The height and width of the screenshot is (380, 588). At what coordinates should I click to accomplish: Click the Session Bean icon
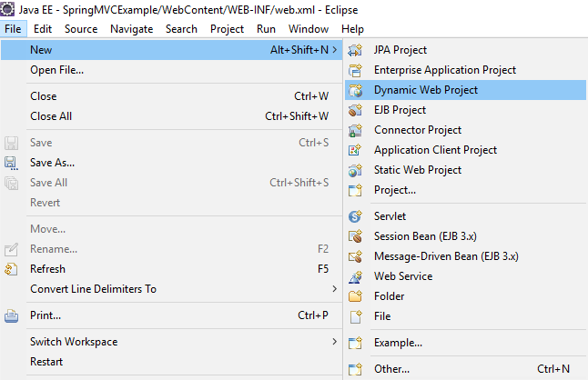(x=355, y=236)
